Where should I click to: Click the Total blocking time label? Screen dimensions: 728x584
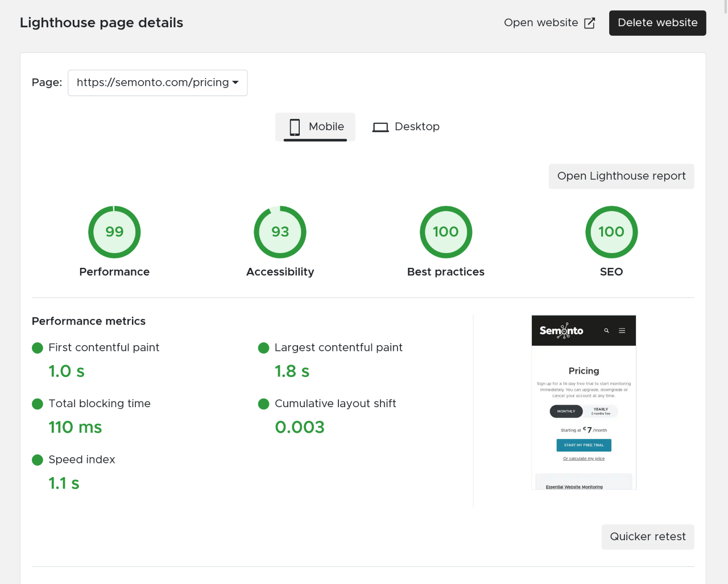[100, 404]
